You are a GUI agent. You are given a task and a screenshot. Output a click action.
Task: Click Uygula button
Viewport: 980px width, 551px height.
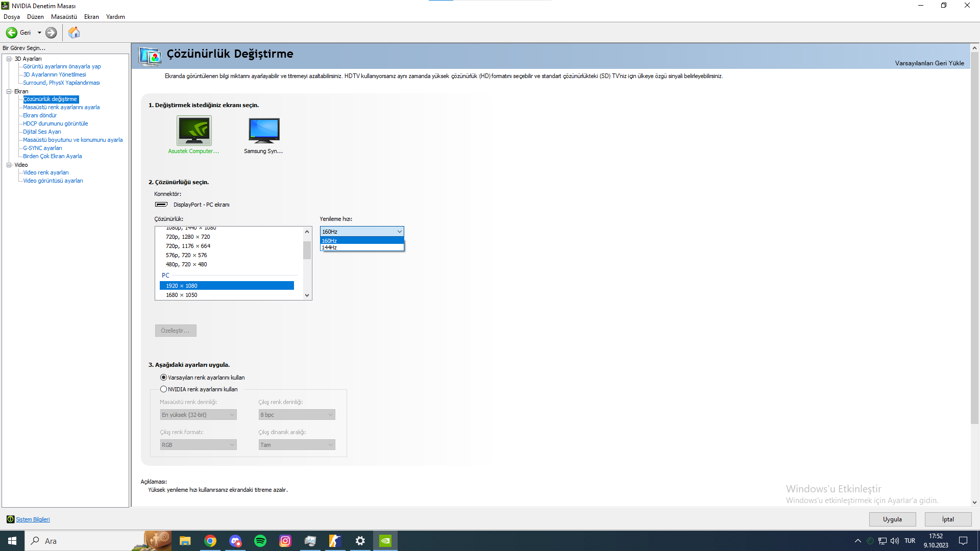[x=892, y=519]
